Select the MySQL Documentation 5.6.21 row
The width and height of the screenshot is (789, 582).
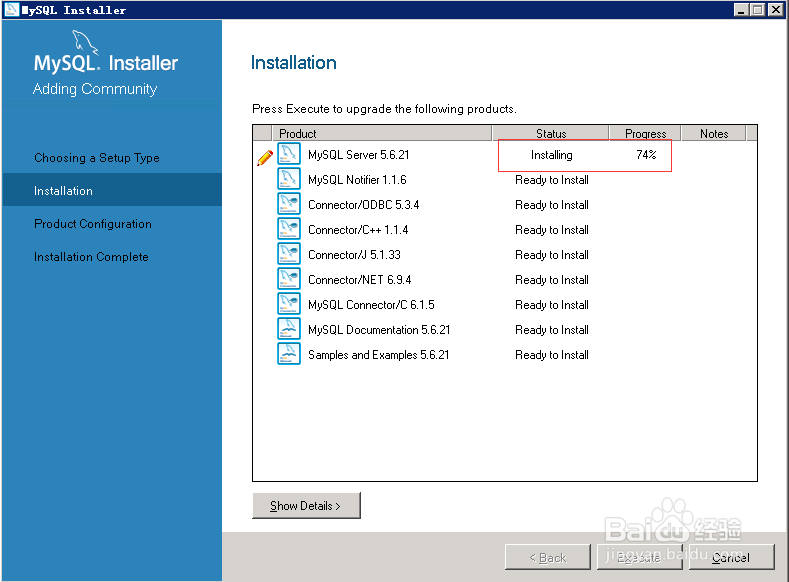click(505, 329)
